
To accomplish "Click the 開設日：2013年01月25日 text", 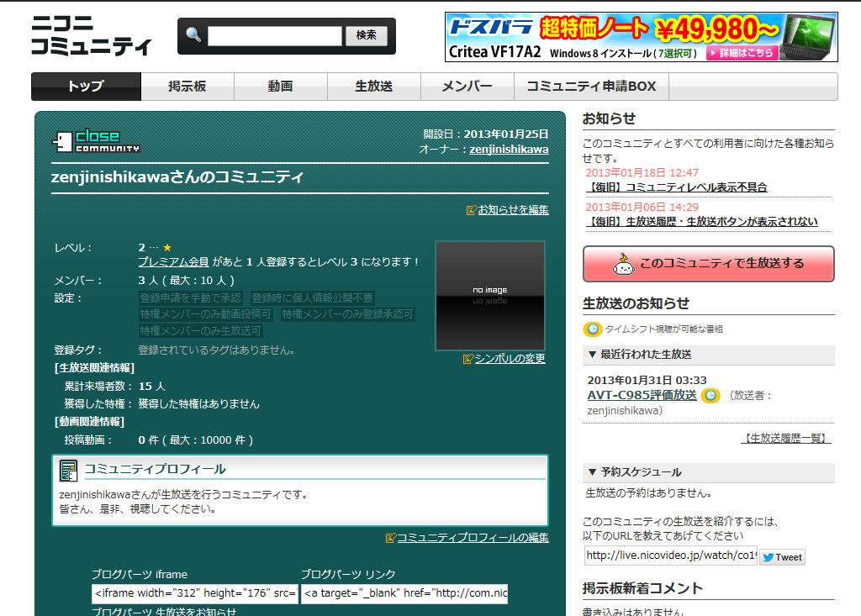I will coord(485,134).
